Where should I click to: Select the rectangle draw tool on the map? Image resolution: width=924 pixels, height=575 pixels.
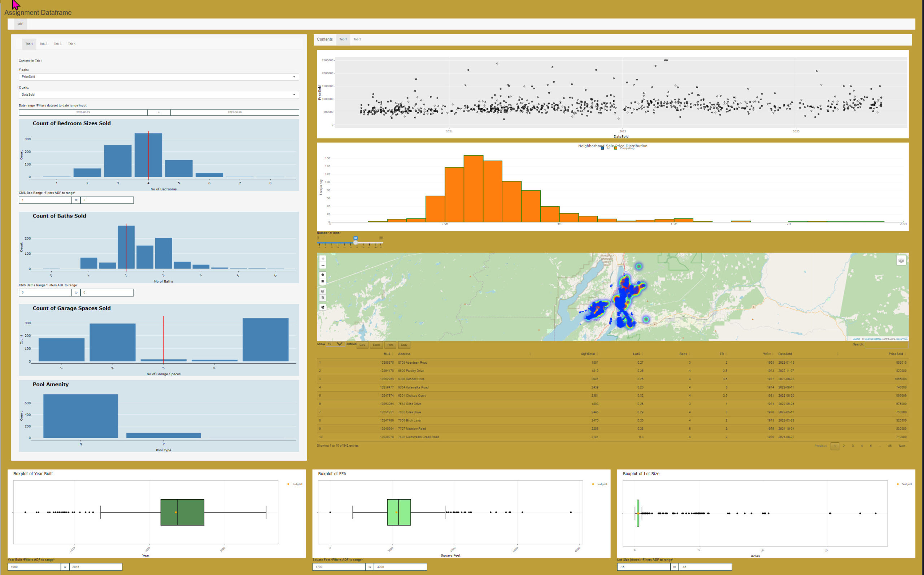coord(323,281)
